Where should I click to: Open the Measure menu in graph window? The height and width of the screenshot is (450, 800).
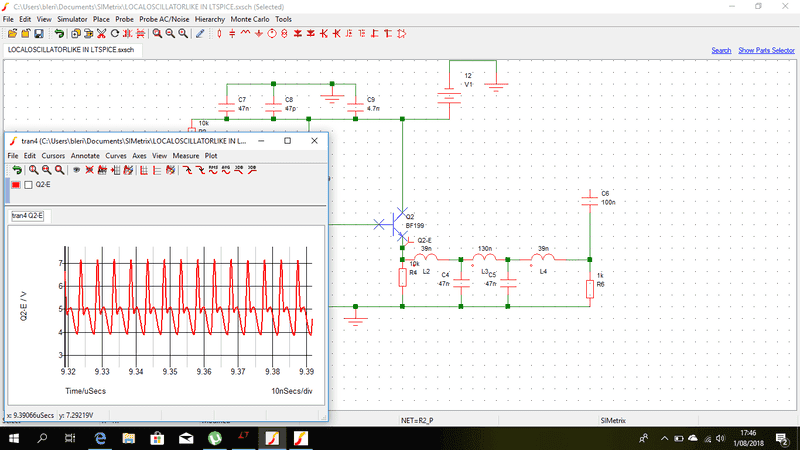(186, 156)
